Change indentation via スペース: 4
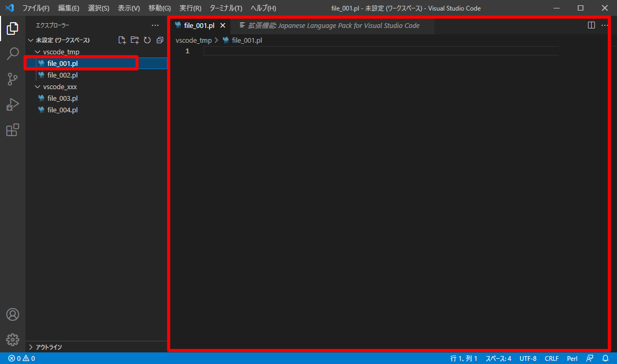Screen dimensions: 617x364 [x=498, y=358]
